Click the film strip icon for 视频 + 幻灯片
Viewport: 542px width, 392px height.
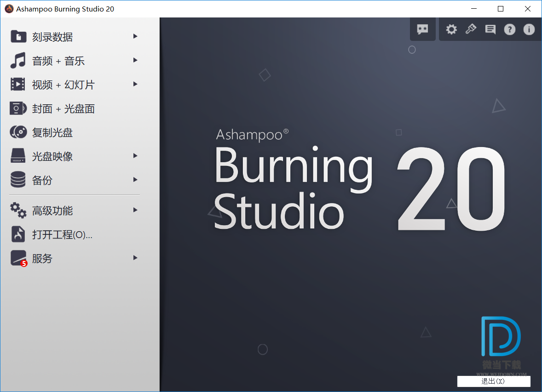click(17, 84)
